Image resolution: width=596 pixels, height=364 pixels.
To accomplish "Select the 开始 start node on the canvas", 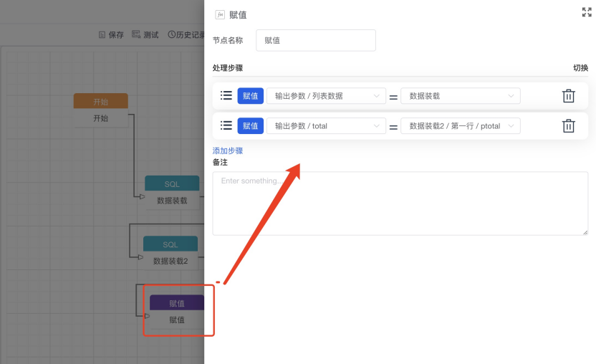I will [101, 110].
